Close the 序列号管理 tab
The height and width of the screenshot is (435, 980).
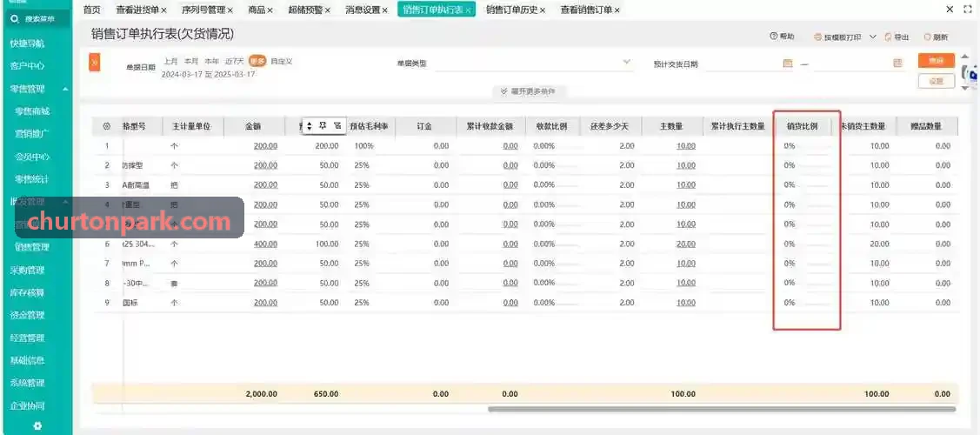230,10
